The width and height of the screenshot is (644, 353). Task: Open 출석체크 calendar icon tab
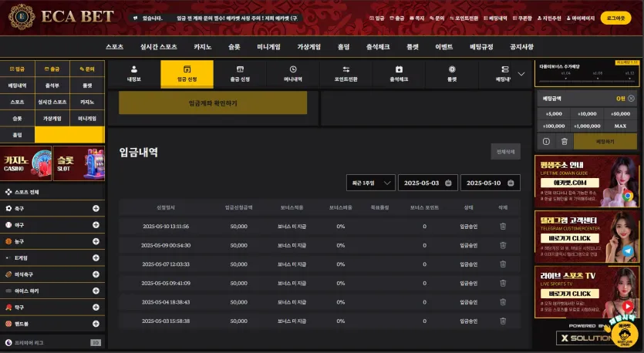[x=399, y=74]
